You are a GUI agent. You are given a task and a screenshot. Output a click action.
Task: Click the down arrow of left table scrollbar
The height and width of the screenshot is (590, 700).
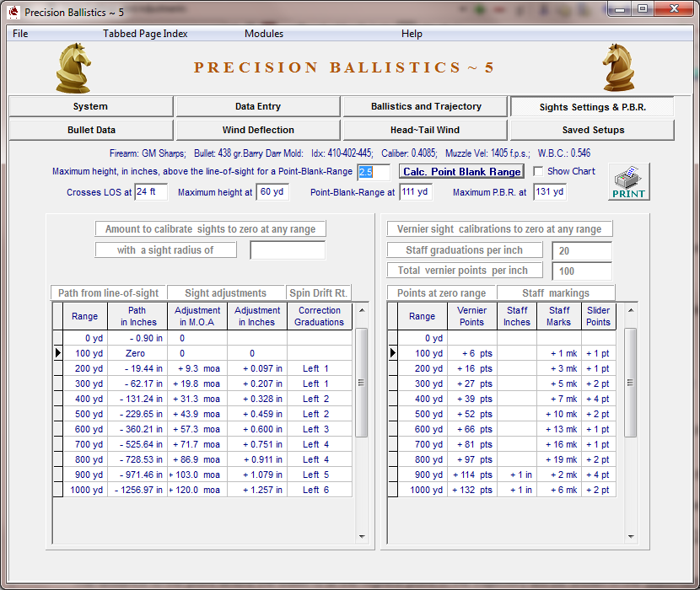pyautogui.click(x=362, y=537)
